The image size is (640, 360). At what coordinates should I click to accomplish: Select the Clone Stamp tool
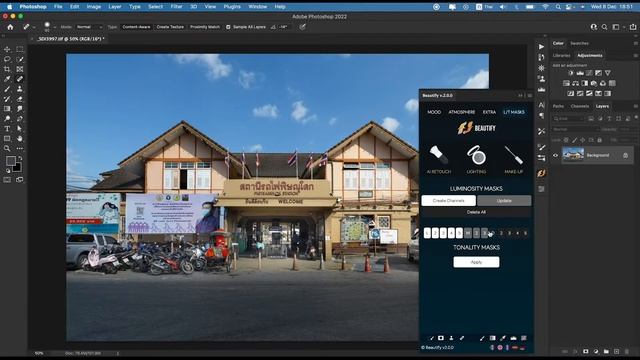click(x=20, y=89)
